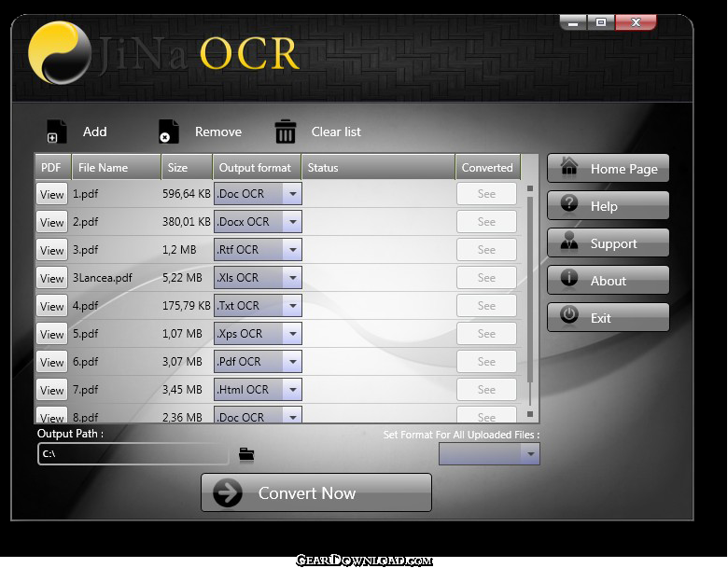Click the Status column header
This screenshot has width=728, height=568.
(x=378, y=168)
